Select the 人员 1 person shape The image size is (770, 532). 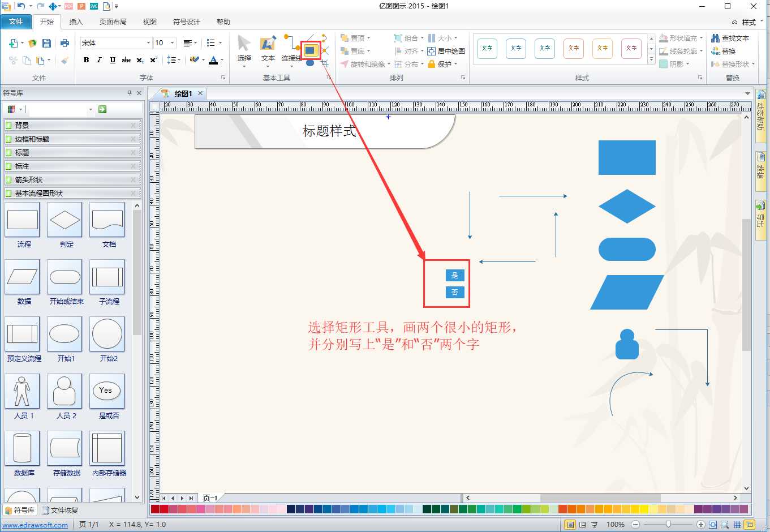click(23, 391)
